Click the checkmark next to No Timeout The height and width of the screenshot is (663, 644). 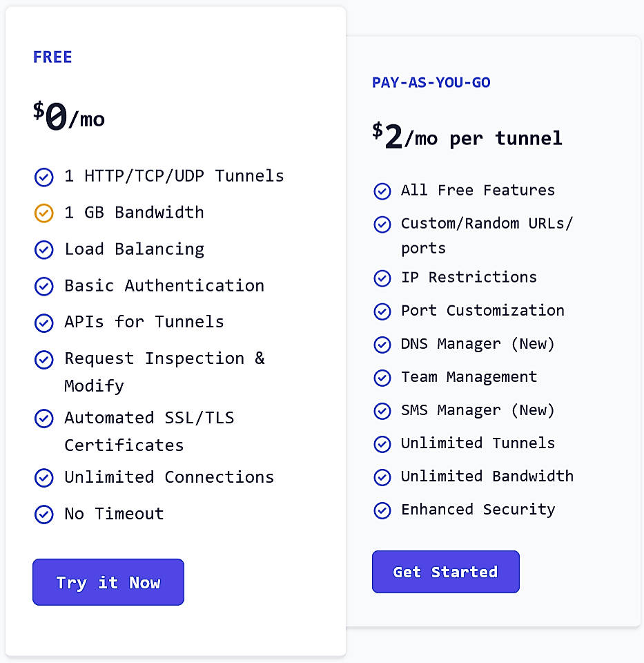click(x=43, y=515)
